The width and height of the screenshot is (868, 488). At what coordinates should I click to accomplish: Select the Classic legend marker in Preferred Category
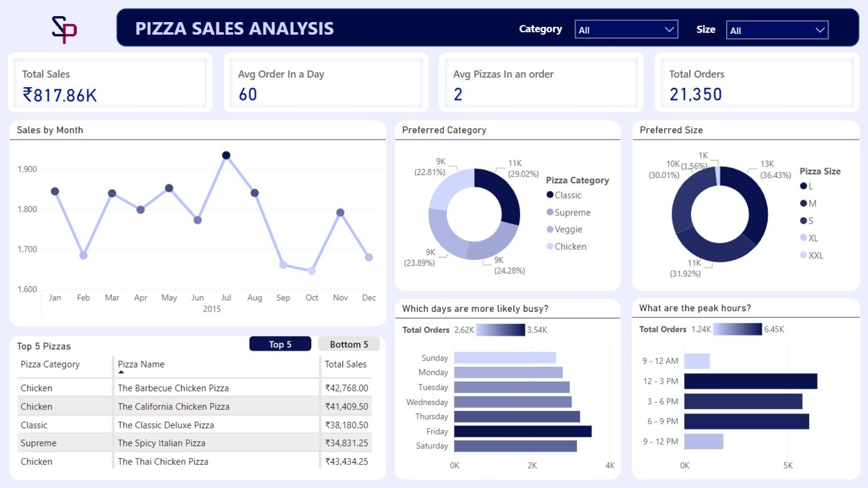(x=550, y=195)
